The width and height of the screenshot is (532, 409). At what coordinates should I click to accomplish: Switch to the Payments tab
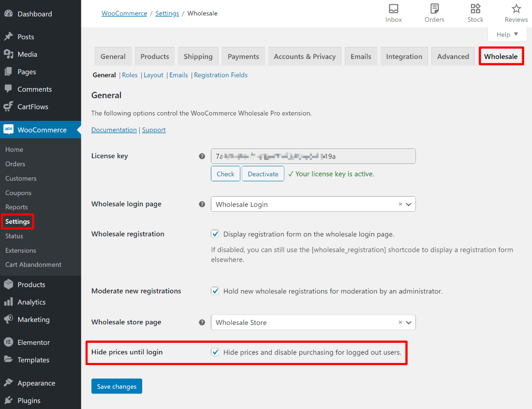coord(243,56)
